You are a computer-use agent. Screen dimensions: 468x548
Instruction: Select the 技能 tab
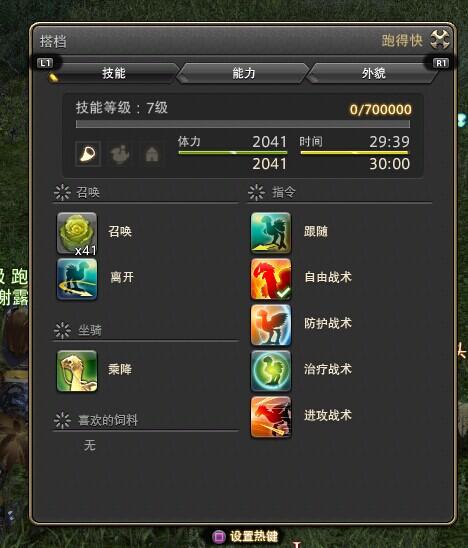click(114, 73)
